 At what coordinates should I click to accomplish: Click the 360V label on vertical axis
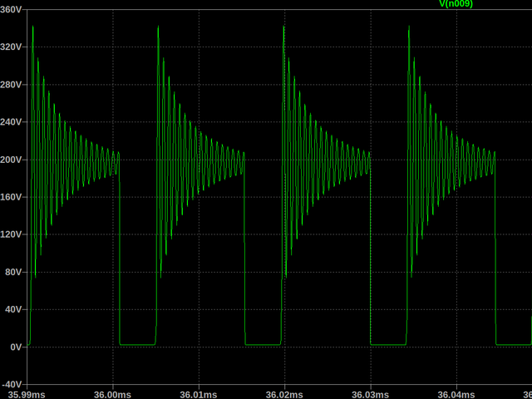[x=12, y=10]
